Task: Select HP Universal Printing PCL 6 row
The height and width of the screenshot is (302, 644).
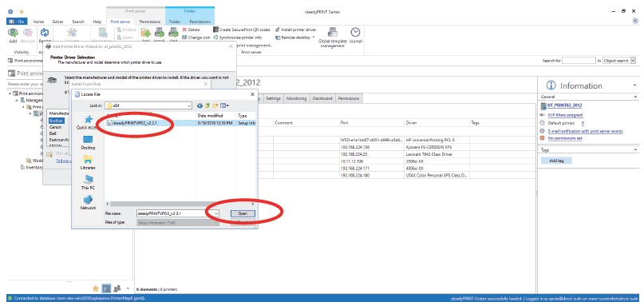Action: [430, 140]
